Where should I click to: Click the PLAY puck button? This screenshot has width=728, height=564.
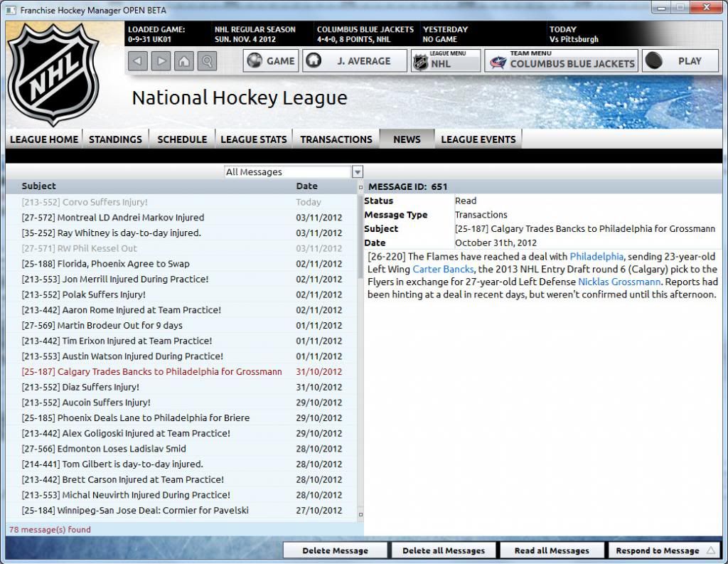680,61
